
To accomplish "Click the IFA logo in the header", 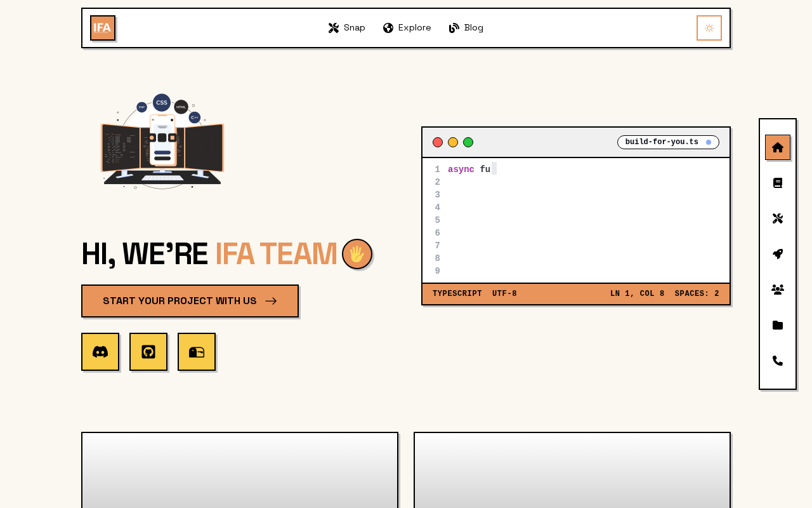I will tap(103, 28).
